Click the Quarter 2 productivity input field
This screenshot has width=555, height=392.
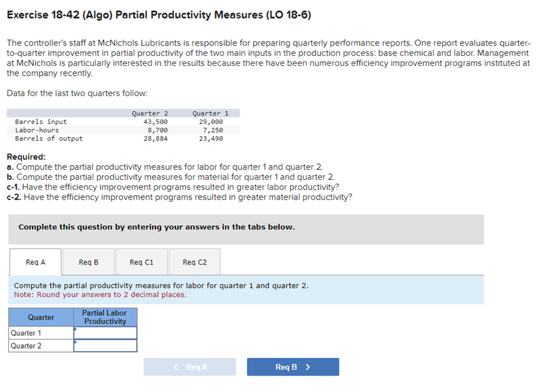tap(105, 346)
